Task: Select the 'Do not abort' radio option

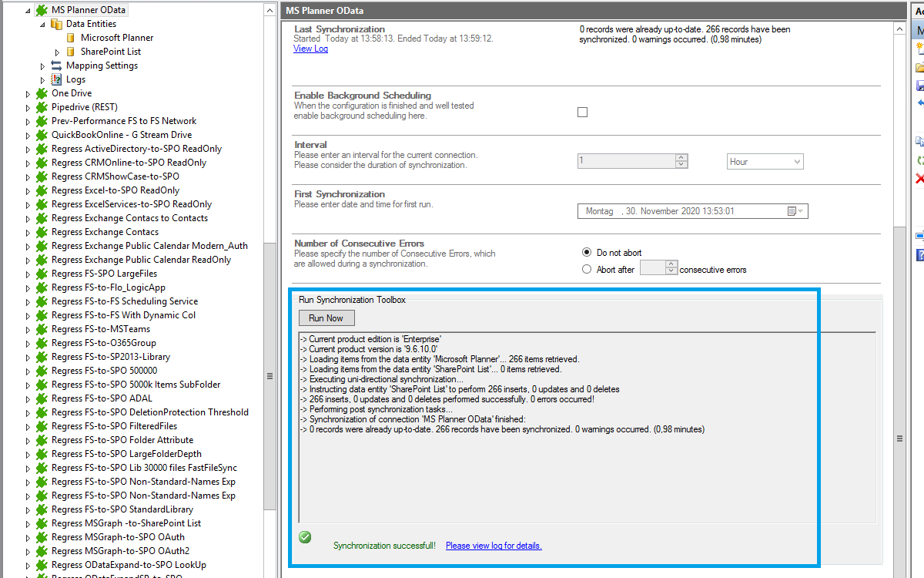Action: [x=587, y=252]
